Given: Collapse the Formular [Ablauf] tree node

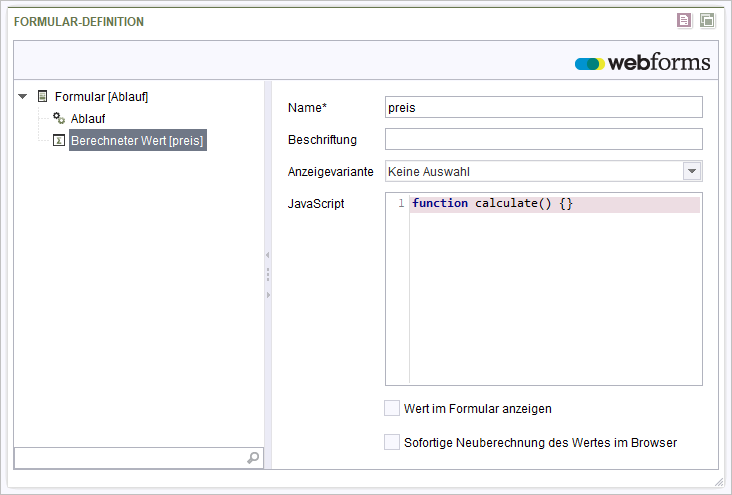Looking at the screenshot, I should [x=22, y=97].
